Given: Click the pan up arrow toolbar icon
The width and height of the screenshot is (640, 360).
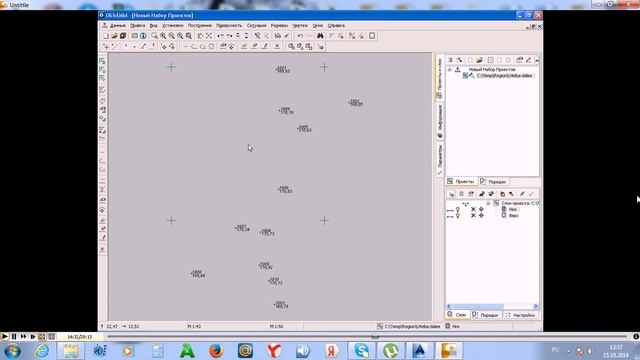Looking at the screenshot, I should [238, 36].
